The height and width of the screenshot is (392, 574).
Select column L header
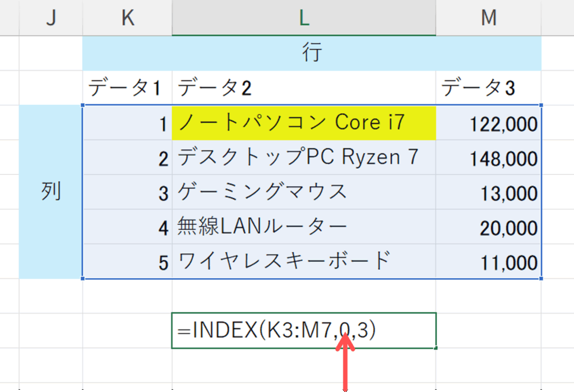pyautogui.click(x=303, y=18)
